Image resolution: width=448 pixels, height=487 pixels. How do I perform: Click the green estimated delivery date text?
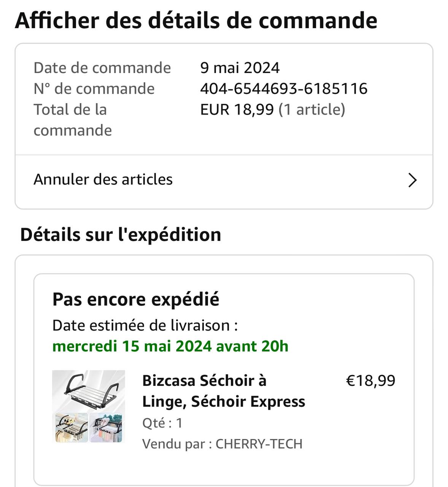coord(170,346)
